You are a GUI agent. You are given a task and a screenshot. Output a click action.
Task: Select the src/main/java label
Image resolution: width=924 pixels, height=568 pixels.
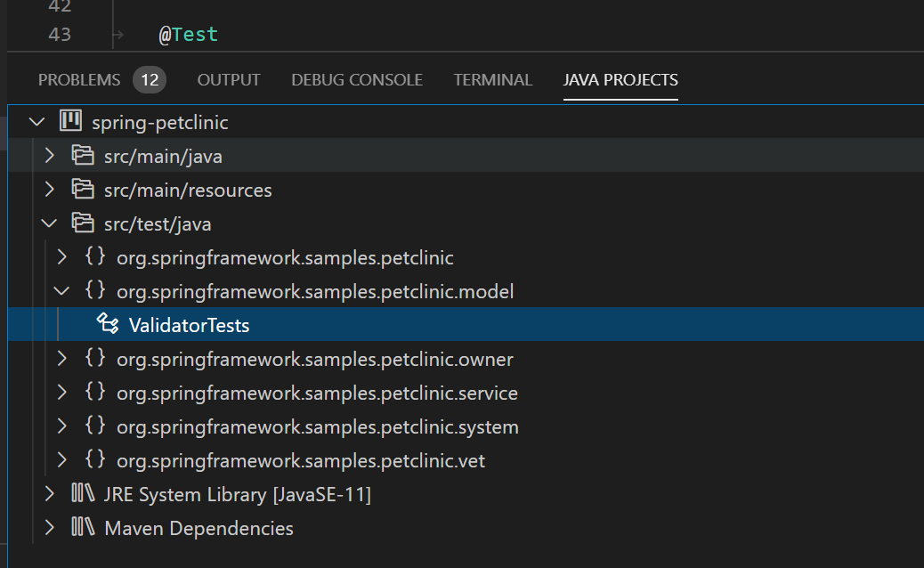[x=163, y=156]
